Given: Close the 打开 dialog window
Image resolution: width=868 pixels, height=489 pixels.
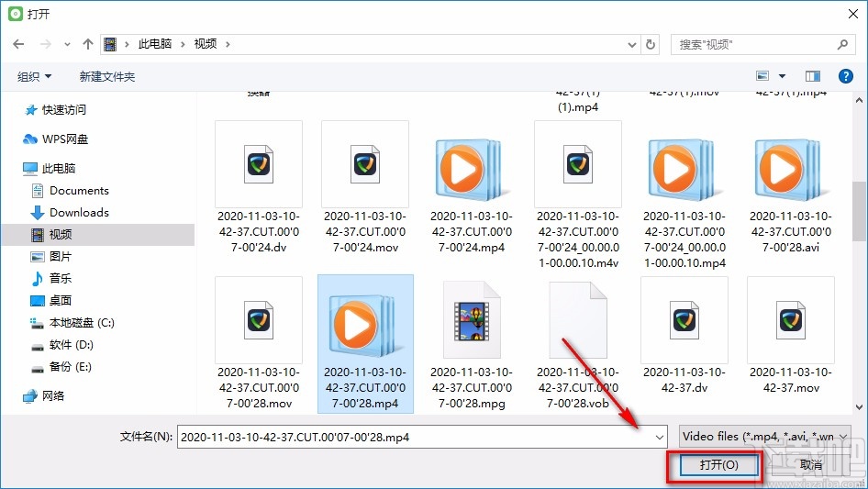Looking at the screenshot, I should pyautogui.click(x=853, y=14).
